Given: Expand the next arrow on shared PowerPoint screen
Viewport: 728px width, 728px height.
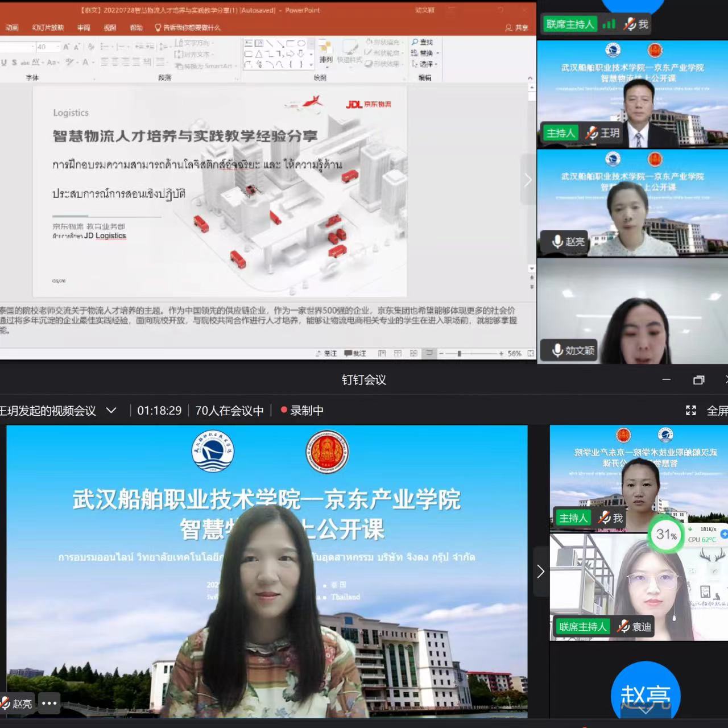Looking at the screenshot, I should (528, 180).
